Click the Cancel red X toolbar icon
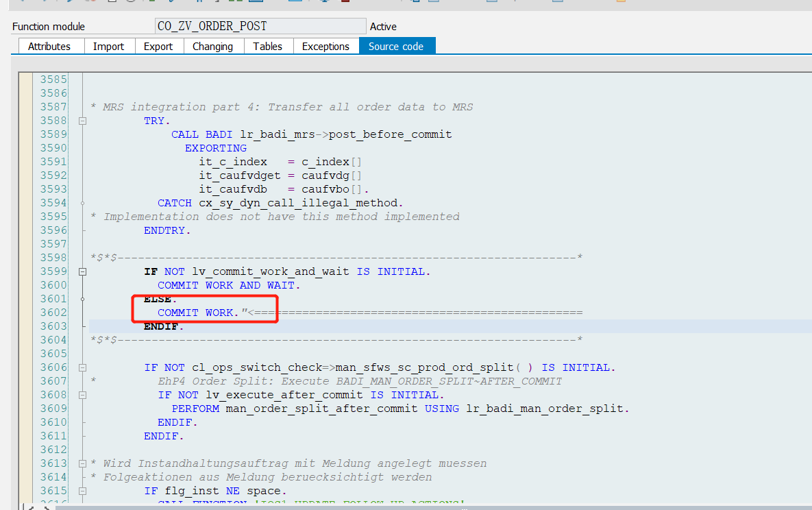This screenshot has width=812, height=510. coord(93,3)
